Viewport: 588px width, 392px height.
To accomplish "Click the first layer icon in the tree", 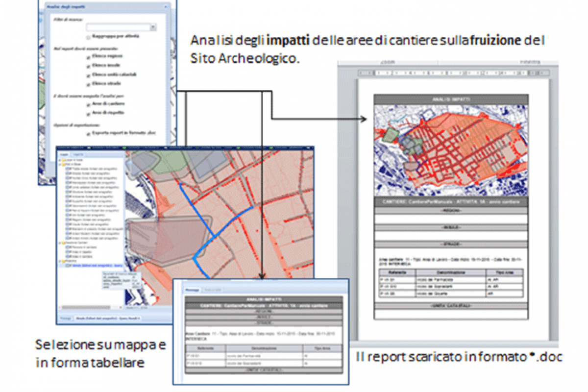I will pyautogui.click(x=68, y=169).
